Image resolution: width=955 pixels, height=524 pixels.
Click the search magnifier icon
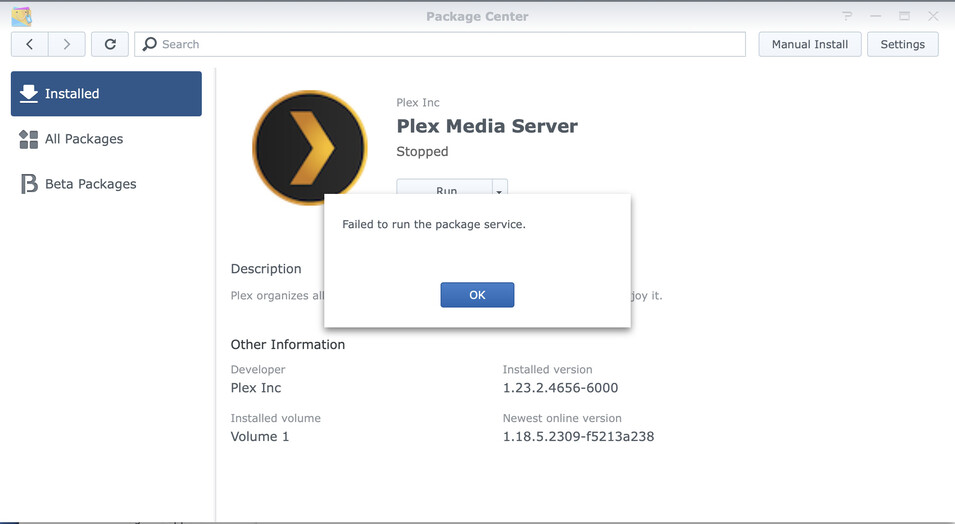pos(149,44)
